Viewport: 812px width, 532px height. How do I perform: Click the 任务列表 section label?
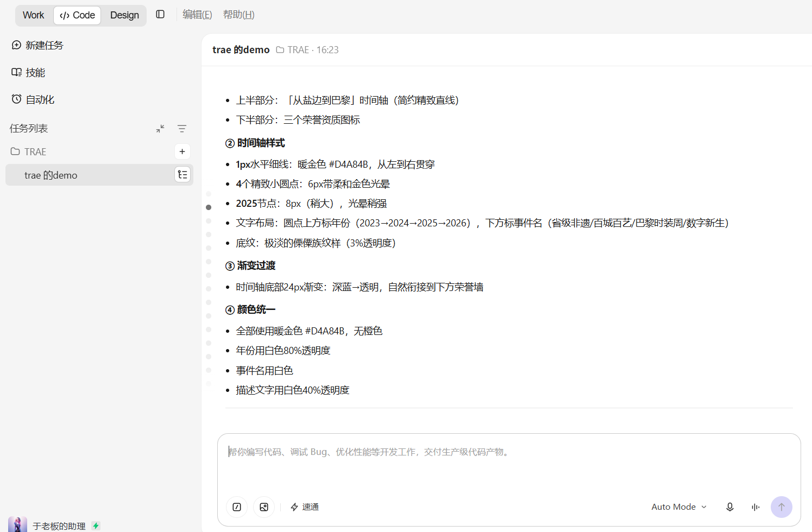click(29, 129)
